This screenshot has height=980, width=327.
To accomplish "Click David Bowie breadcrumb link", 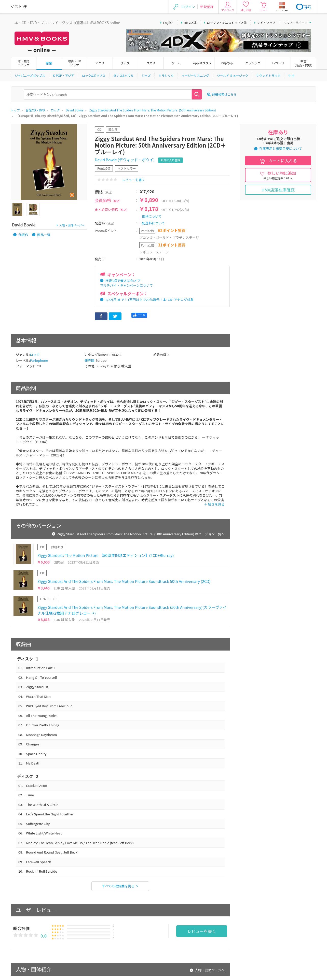I will pos(74,110).
